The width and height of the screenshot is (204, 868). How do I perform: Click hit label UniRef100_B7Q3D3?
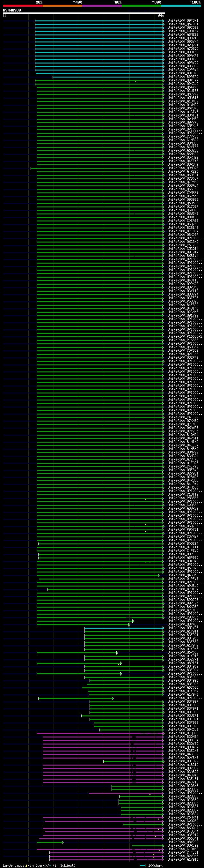(183, 733)
